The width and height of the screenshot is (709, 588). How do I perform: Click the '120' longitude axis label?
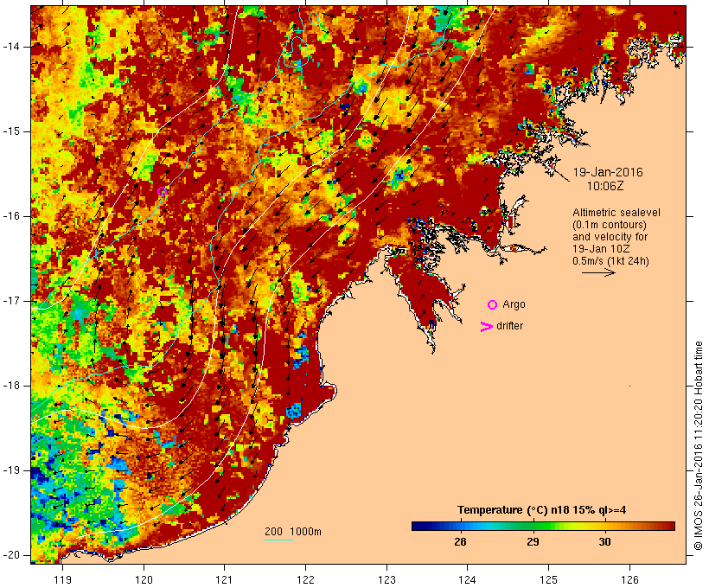[x=144, y=579]
